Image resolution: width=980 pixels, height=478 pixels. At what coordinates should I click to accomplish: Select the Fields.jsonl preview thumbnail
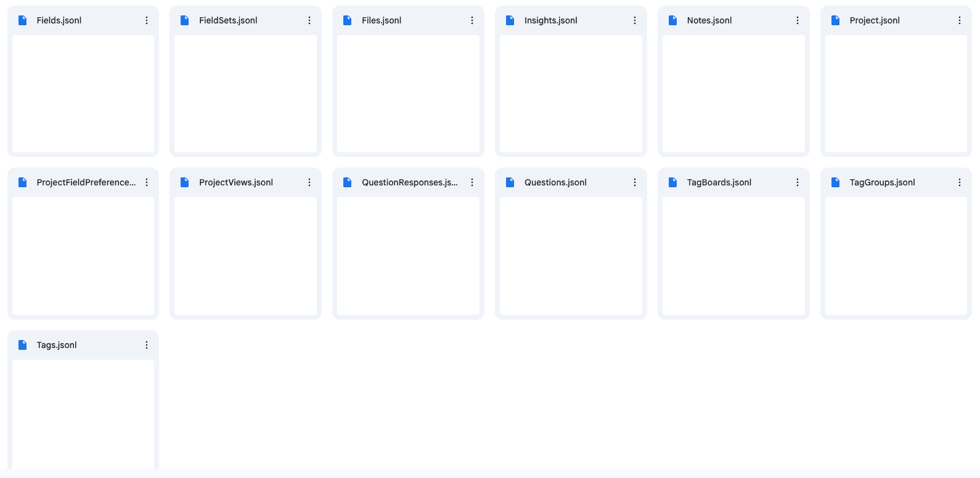[83, 94]
